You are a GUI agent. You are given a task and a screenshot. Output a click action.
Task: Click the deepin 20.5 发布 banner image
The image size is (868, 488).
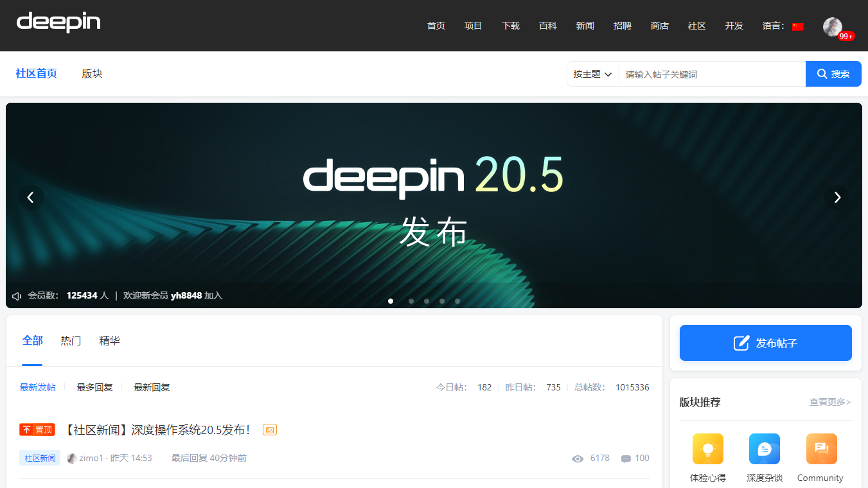coord(434,205)
